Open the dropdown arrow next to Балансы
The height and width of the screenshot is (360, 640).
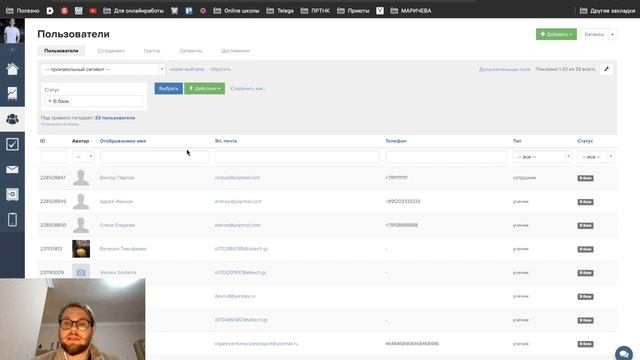click(613, 34)
